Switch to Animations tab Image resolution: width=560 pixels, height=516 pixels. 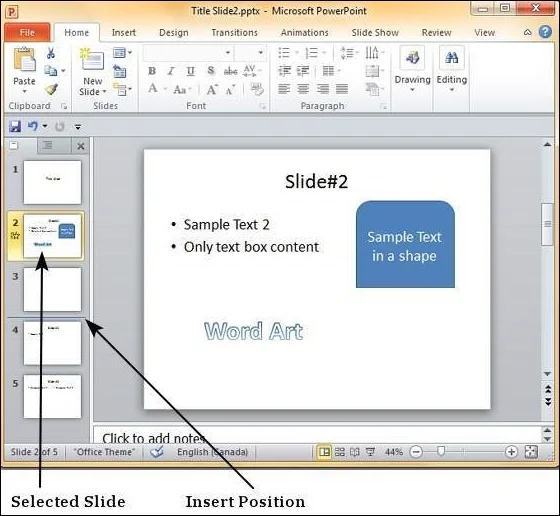click(x=305, y=32)
